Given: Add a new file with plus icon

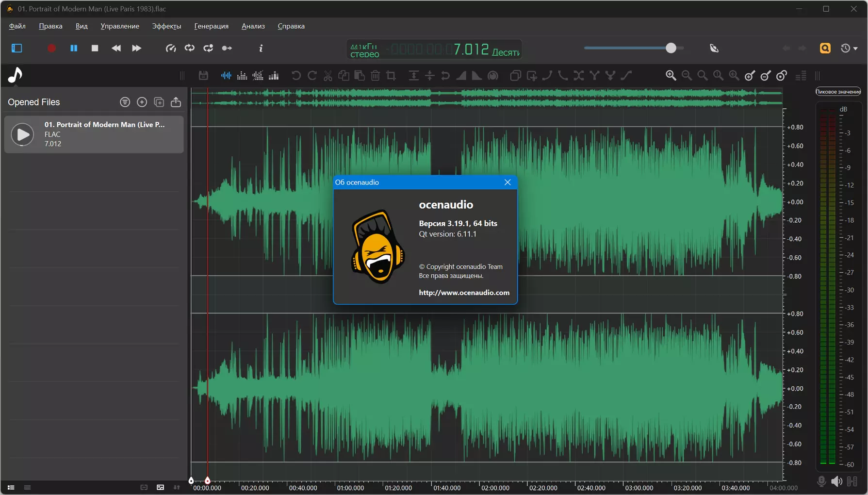Looking at the screenshot, I should click(x=142, y=102).
